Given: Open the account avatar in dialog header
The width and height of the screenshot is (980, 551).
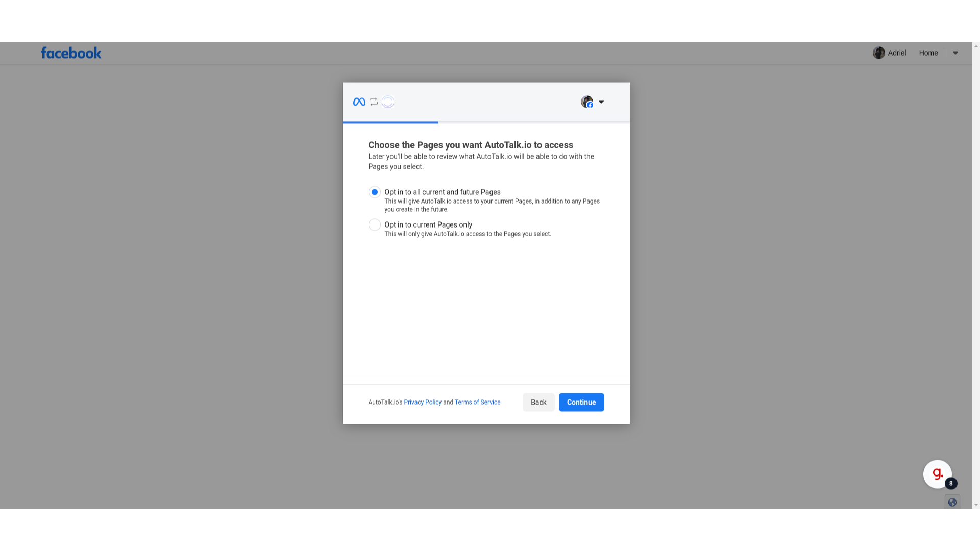Looking at the screenshot, I should coord(587,102).
